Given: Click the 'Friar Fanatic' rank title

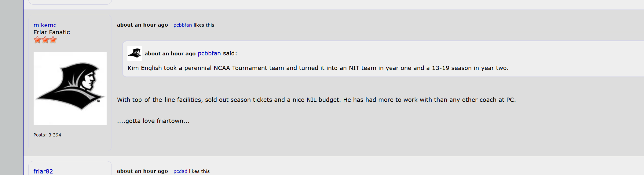Looking at the screenshot, I should pyautogui.click(x=52, y=32).
